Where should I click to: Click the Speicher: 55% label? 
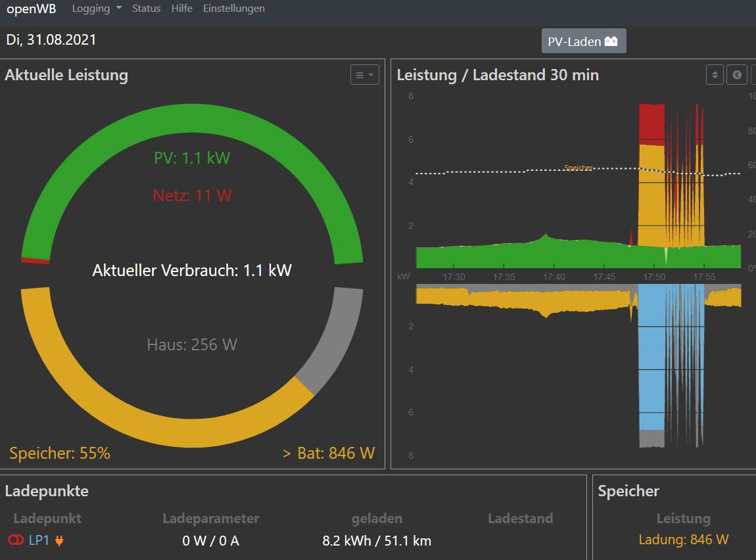click(x=60, y=454)
